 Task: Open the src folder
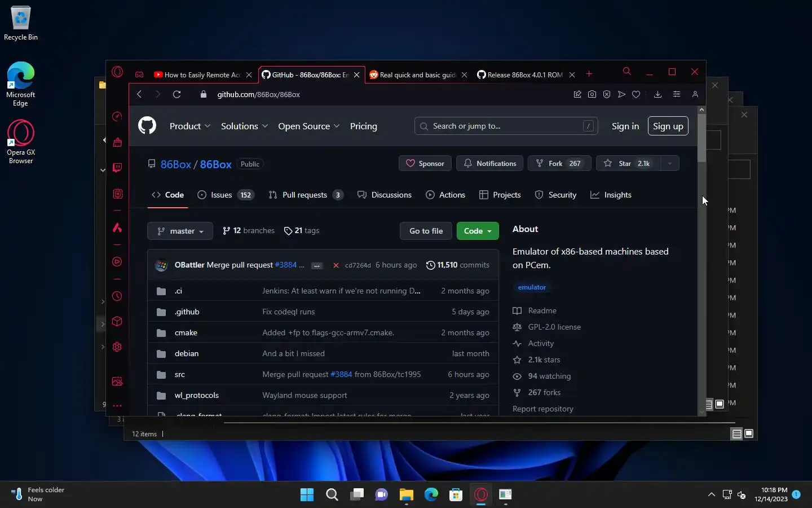[180, 374]
